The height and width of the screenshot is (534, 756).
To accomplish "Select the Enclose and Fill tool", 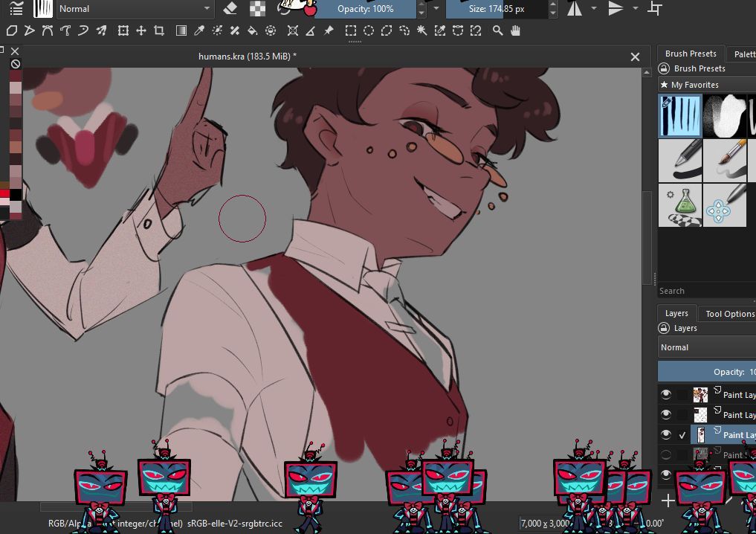I will coord(271,31).
